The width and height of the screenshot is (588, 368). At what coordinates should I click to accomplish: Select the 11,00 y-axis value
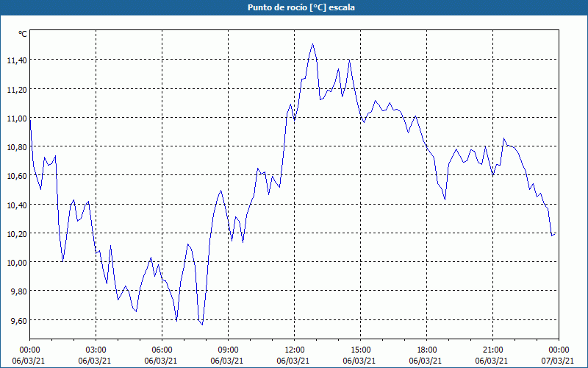click(x=17, y=118)
